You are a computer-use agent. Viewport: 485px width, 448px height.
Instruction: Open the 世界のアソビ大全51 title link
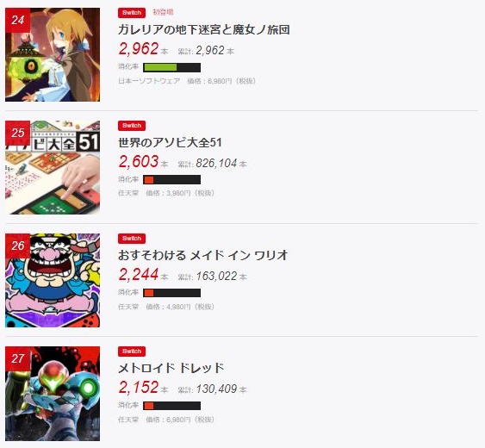point(170,143)
